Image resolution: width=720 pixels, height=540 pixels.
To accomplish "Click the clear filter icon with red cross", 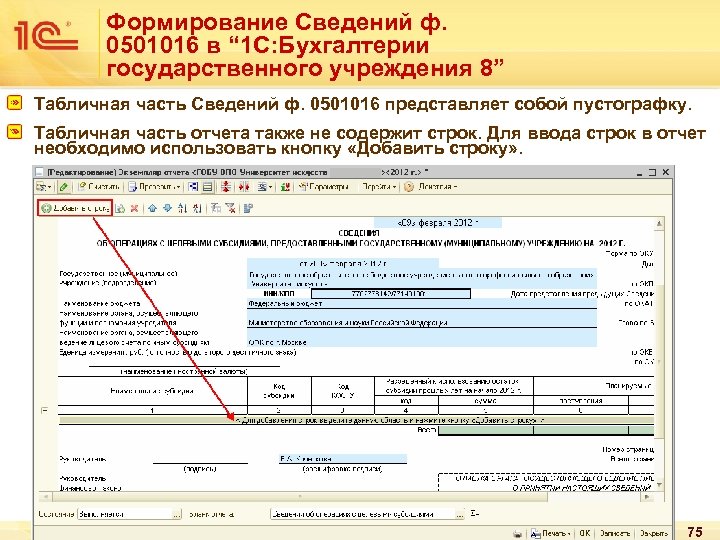I will 231,208.
